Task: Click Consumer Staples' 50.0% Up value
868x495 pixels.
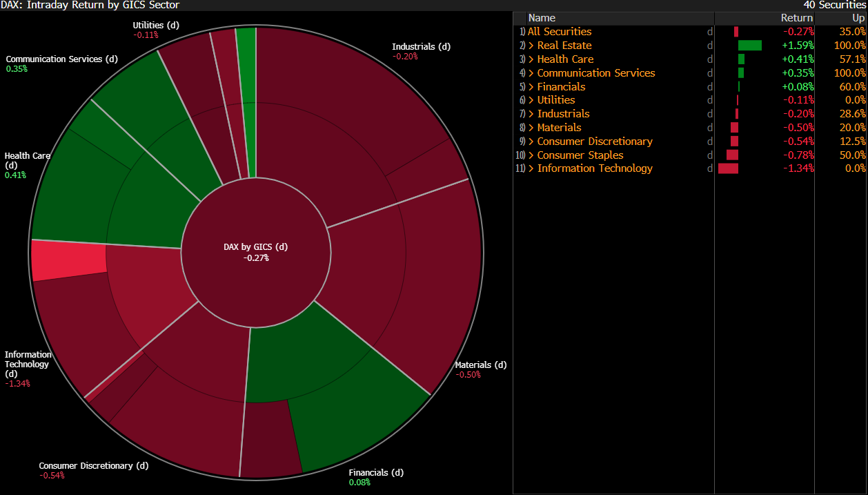Action: point(853,155)
